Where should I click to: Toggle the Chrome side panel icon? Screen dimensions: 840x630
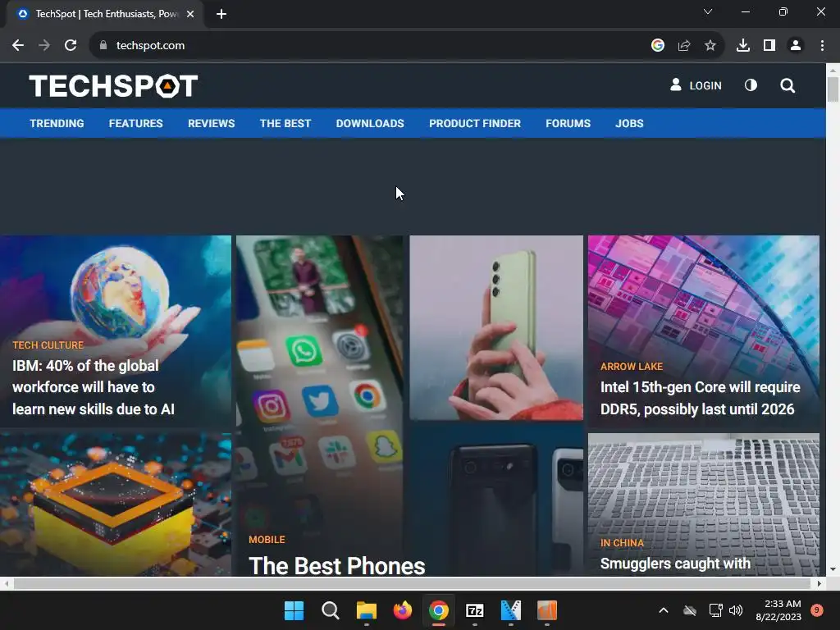pyautogui.click(x=769, y=46)
